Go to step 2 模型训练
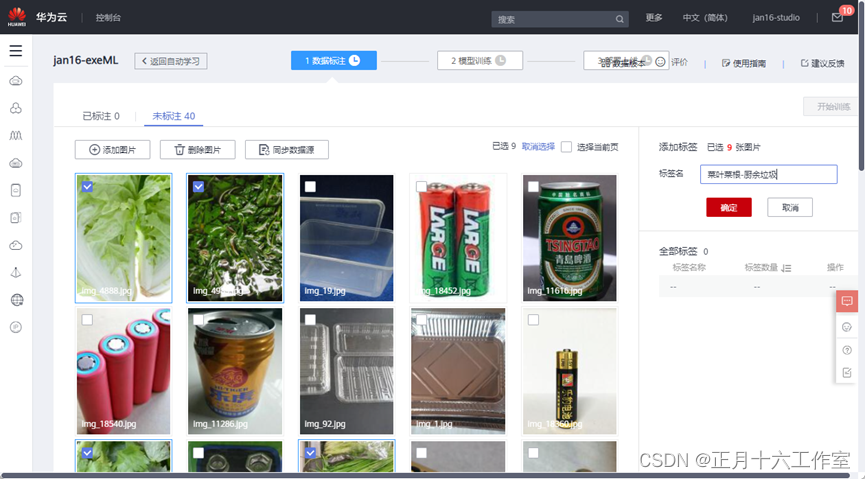Screen dimensions: 865x479 tap(479, 60)
